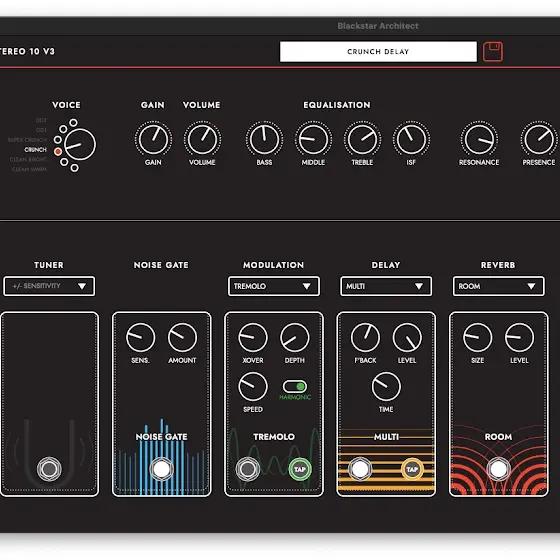Click the Reverb Size knob
560x560 pixels.
tap(478, 338)
